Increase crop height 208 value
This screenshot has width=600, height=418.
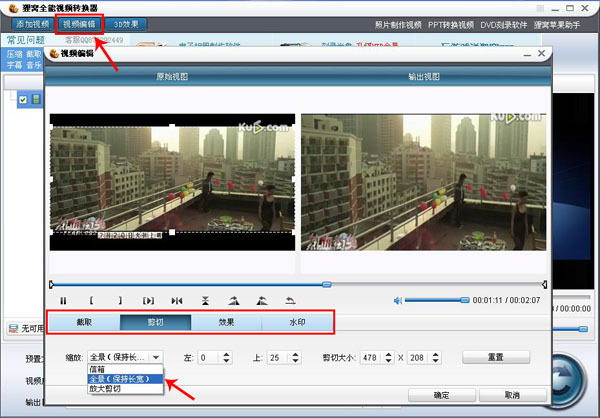click(x=435, y=355)
